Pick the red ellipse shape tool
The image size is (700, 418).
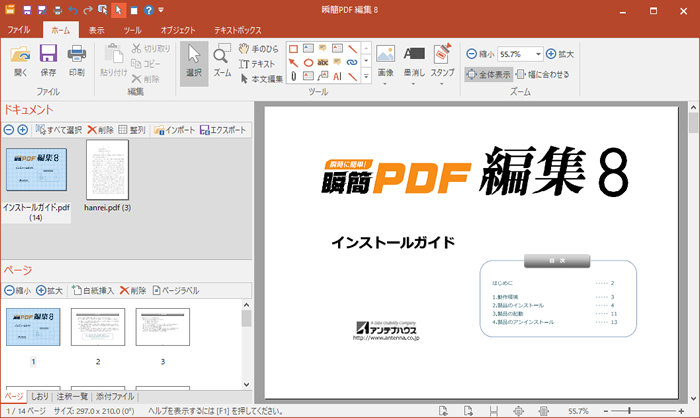click(308, 63)
